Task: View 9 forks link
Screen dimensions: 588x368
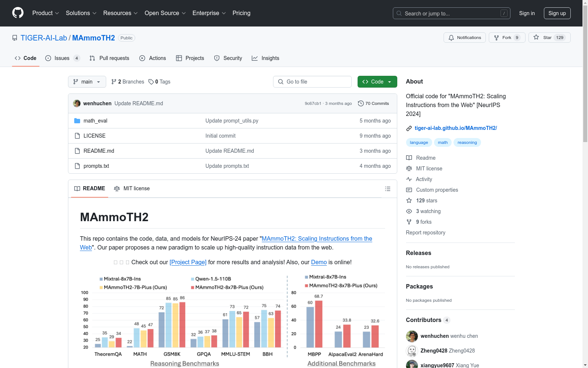Action: [x=419, y=222]
